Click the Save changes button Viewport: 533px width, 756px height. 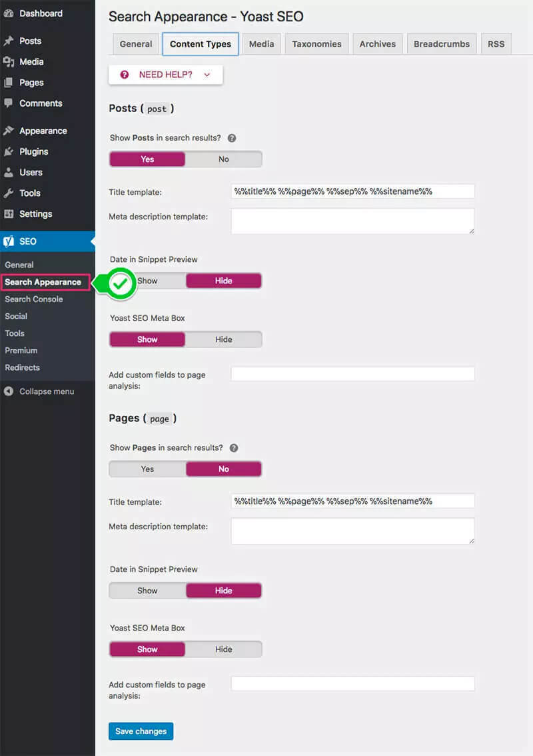point(141,731)
